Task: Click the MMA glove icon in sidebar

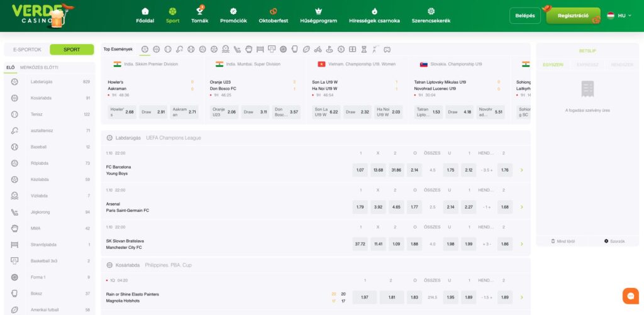Action: pos(14,228)
